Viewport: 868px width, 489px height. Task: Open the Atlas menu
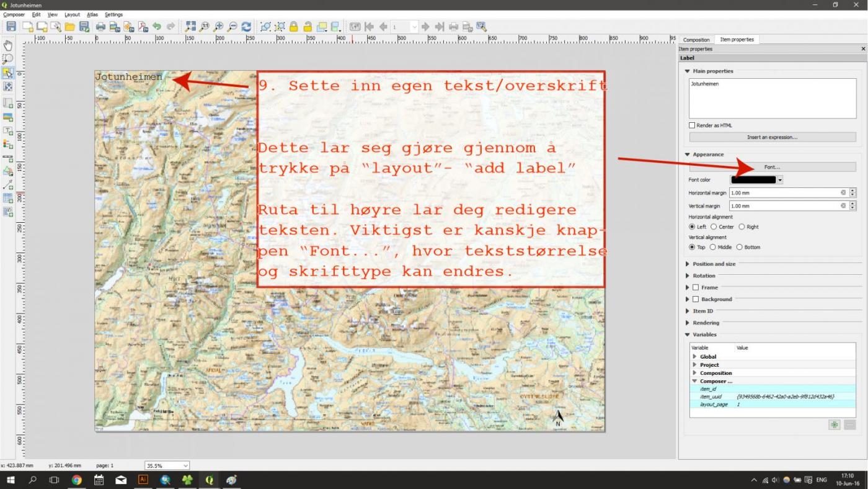pos(92,14)
